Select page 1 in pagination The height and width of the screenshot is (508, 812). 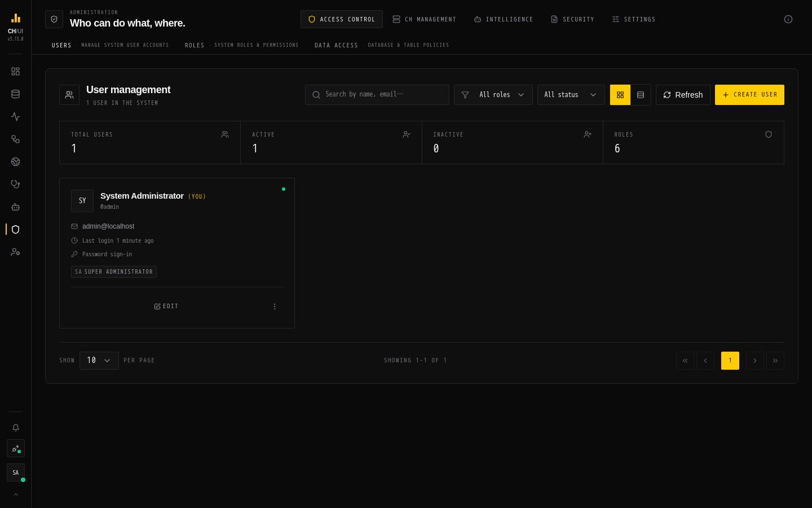click(x=730, y=361)
